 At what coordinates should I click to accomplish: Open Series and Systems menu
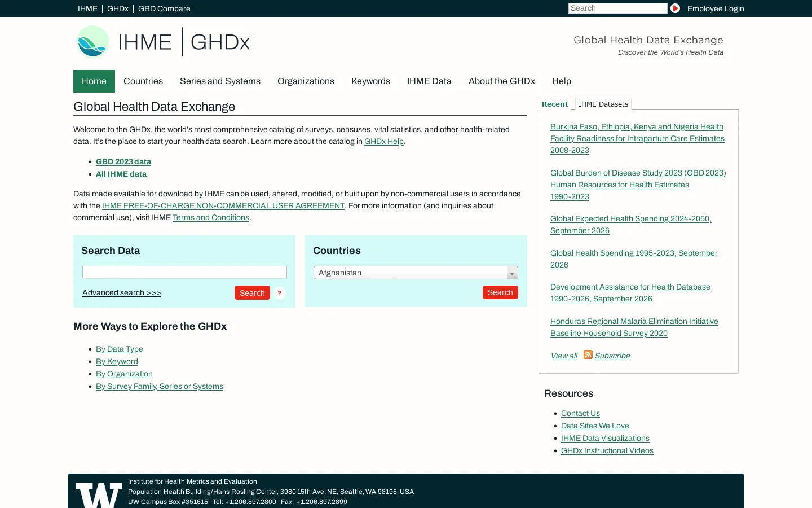[x=220, y=81]
